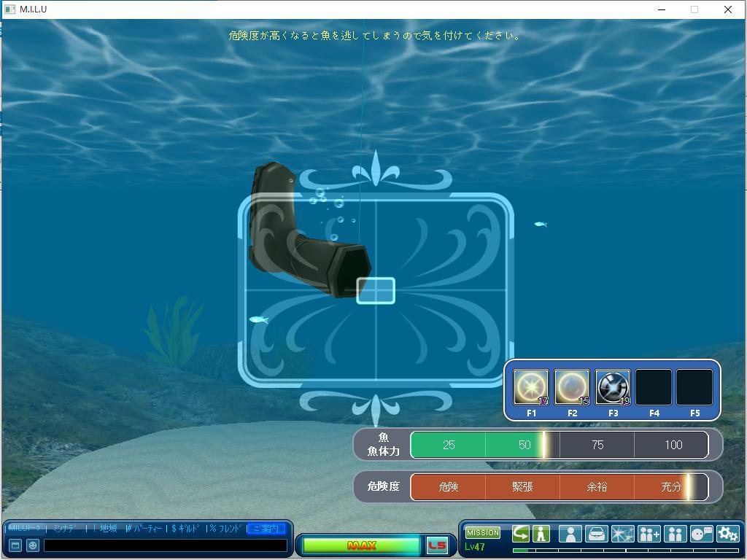Select the empty F4 skill slot
This screenshot has width=747, height=560.
pyautogui.click(x=654, y=387)
